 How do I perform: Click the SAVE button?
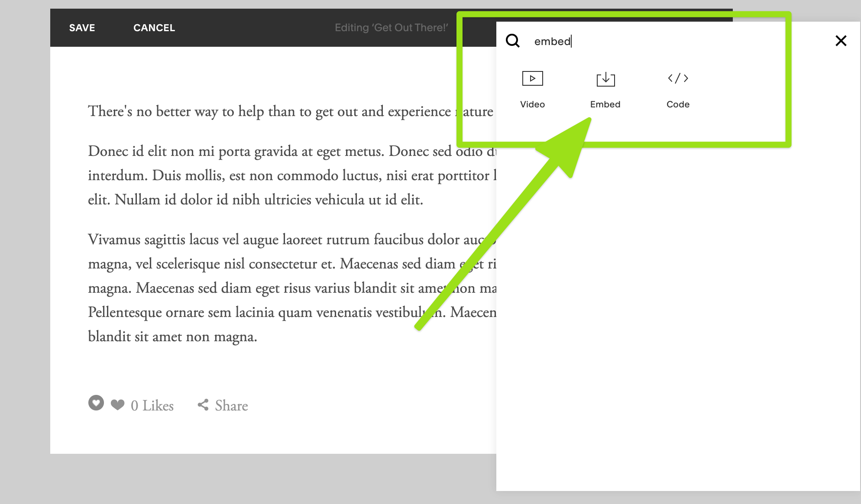82,28
